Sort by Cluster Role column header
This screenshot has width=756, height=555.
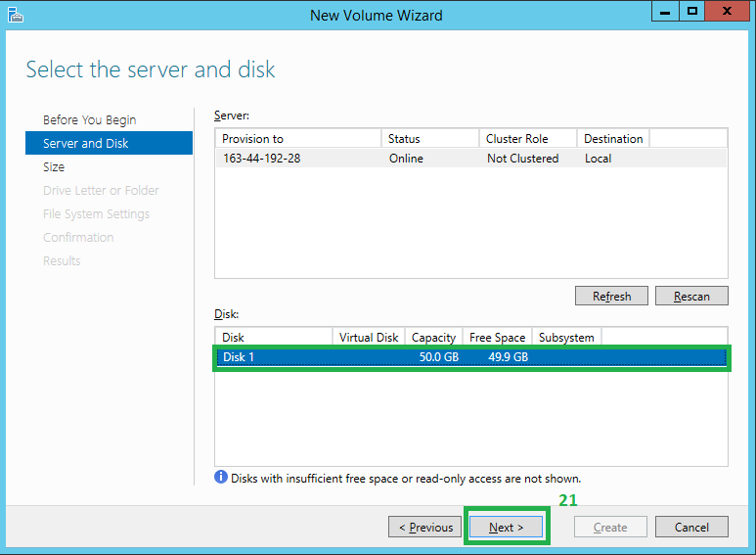pos(527,138)
